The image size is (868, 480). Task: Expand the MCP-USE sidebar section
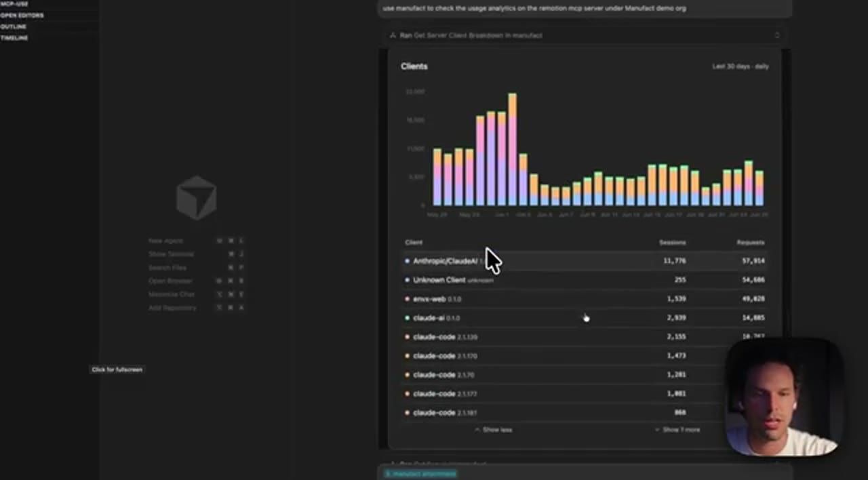(x=14, y=3)
